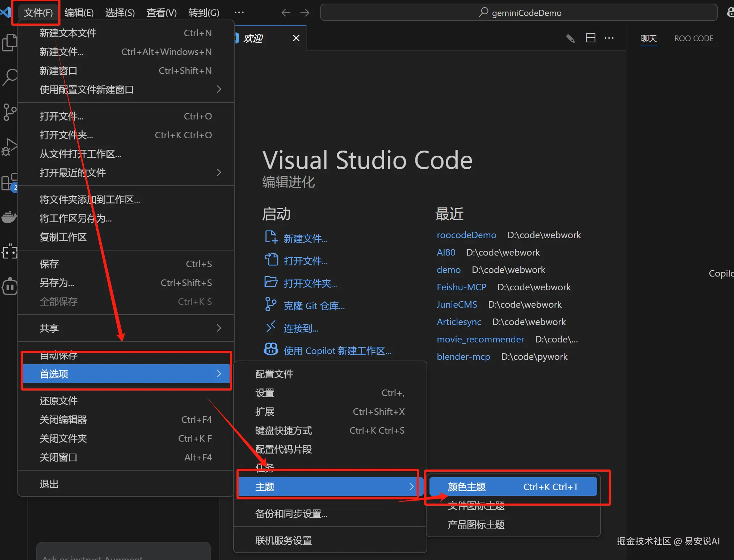Choose 键盘快捷方式 in preferences submenu
This screenshot has height=560, width=734.
pos(284,430)
